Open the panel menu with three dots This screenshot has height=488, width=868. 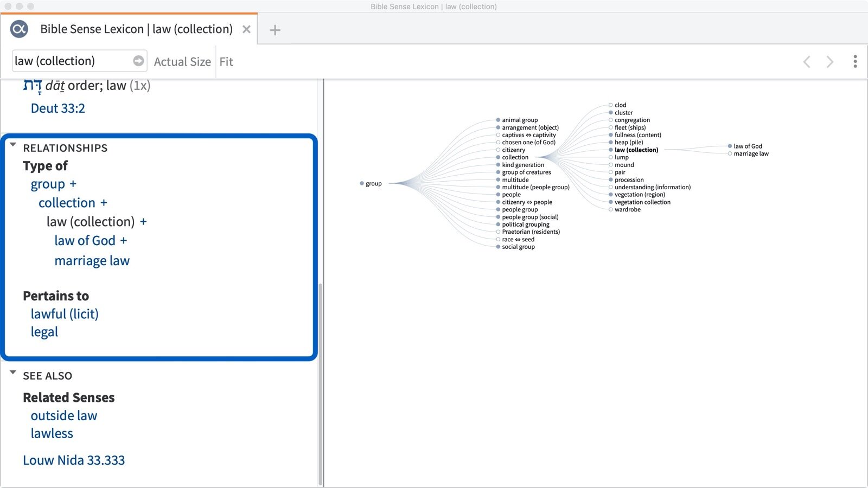pos(855,61)
